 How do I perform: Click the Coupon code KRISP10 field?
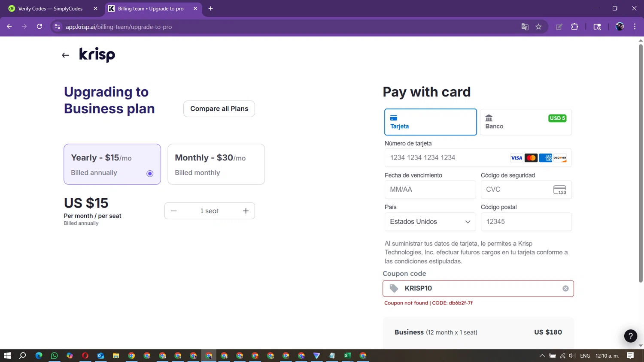pos(478,289)
